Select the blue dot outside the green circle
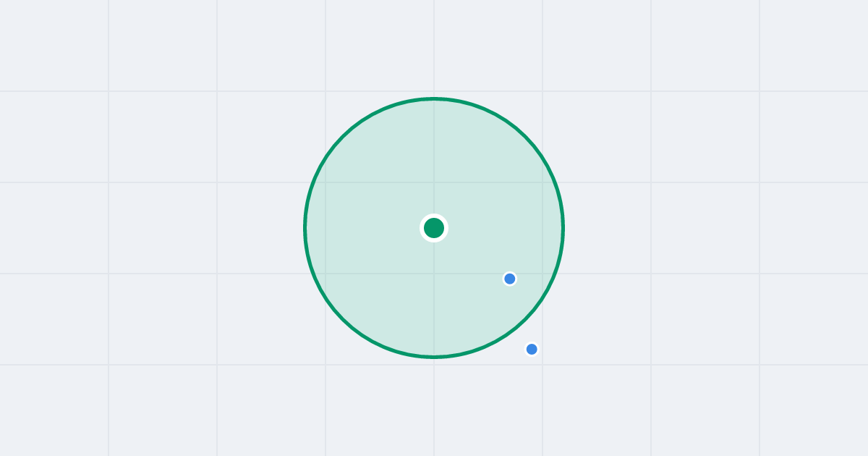868x456 pixels. pos(532,349)
